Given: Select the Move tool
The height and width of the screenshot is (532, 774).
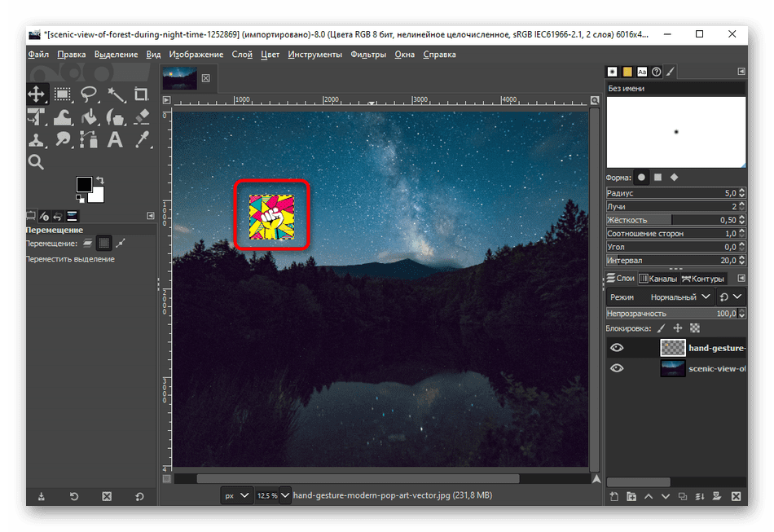Looking at the screenshot, I should point(37,95).
